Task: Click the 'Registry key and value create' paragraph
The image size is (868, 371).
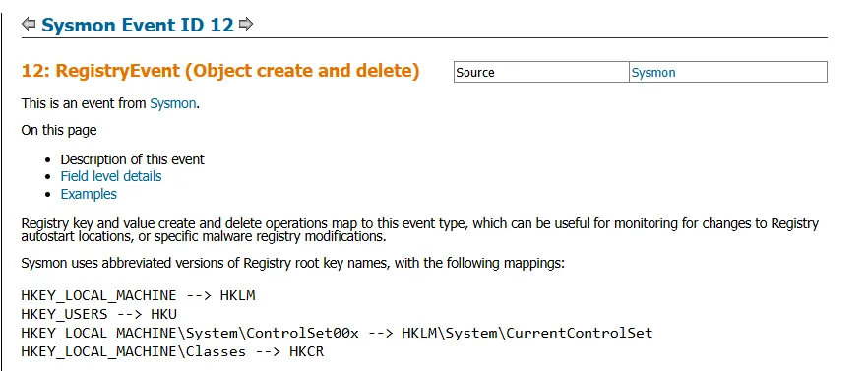Action: (419, 231)
